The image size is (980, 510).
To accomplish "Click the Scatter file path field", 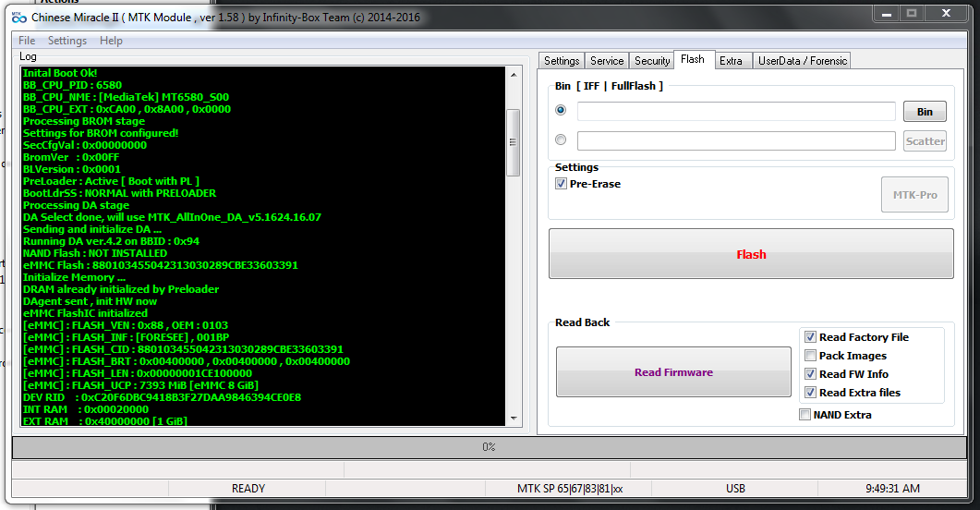I will (x=736, y=140).
